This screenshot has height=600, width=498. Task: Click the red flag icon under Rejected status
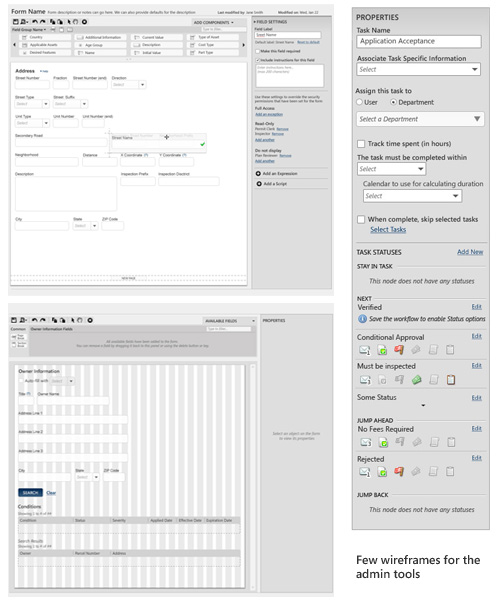click(x=399, y=471)
